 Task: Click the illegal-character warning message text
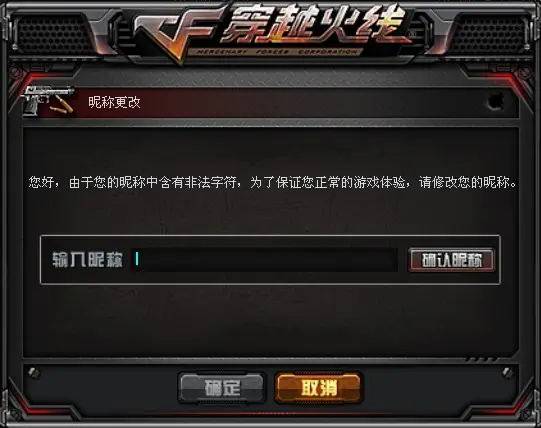pyautogui.click(x=273, y=182)
